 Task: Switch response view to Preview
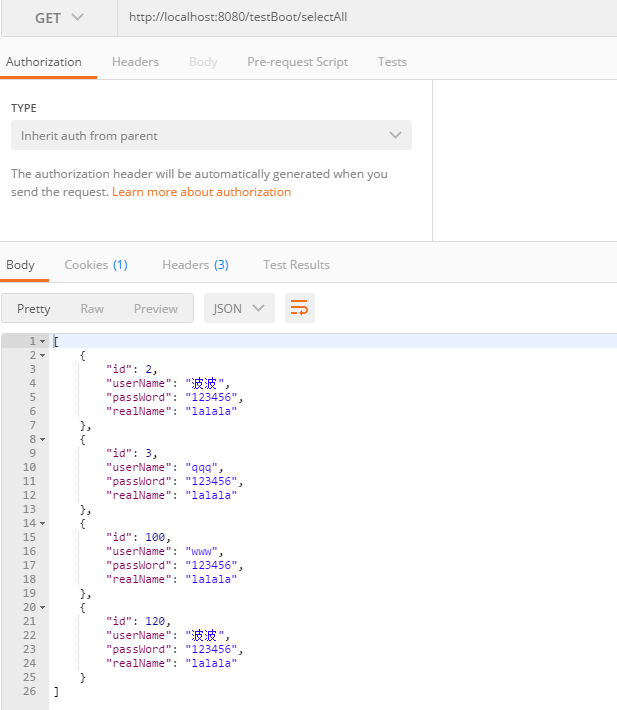pyautogui.click(x=156, y=309)
